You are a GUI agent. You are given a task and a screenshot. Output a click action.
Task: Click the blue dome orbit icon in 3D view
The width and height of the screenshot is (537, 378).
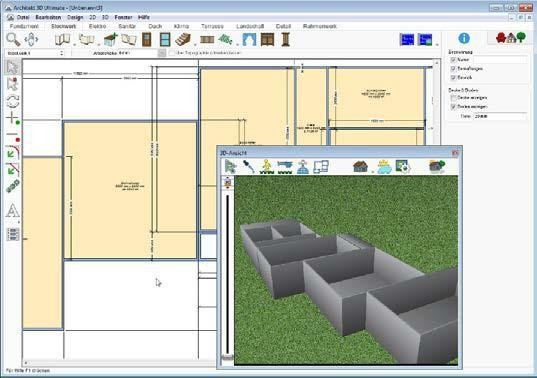click(x=303, y=167)
